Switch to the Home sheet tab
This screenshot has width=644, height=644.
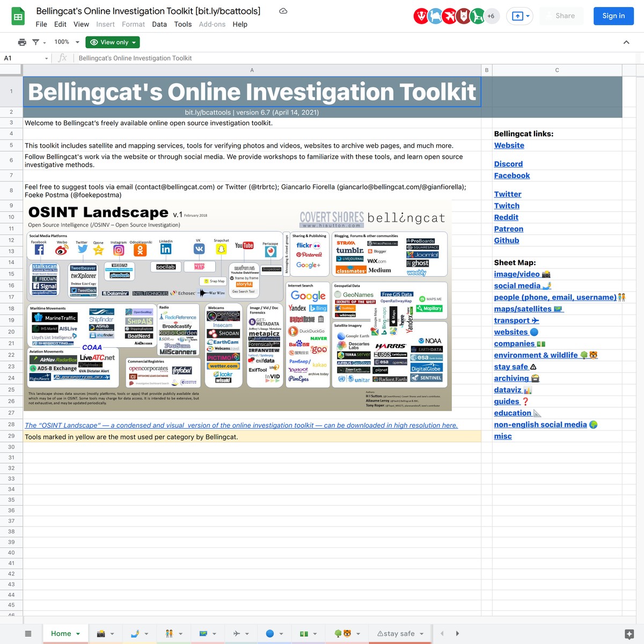point(61,633)
